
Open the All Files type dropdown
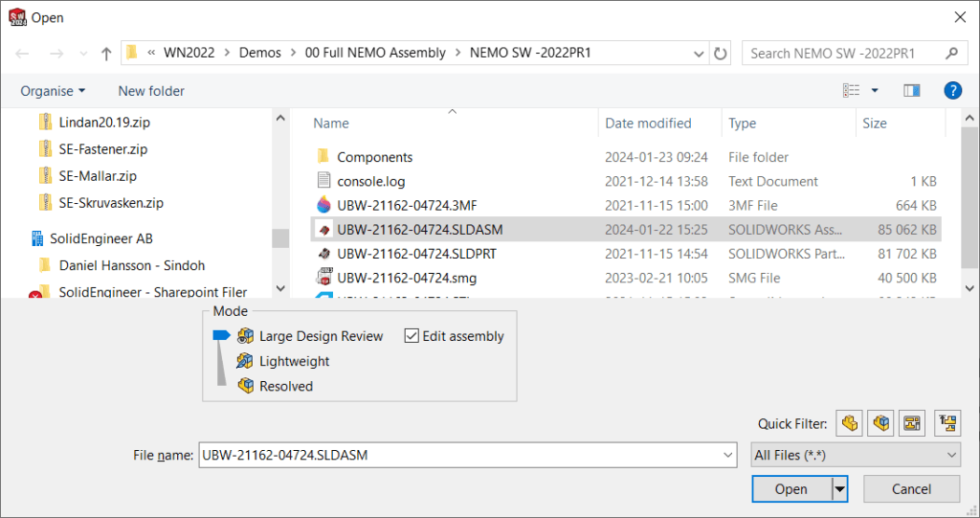click(x=855, y=456)
